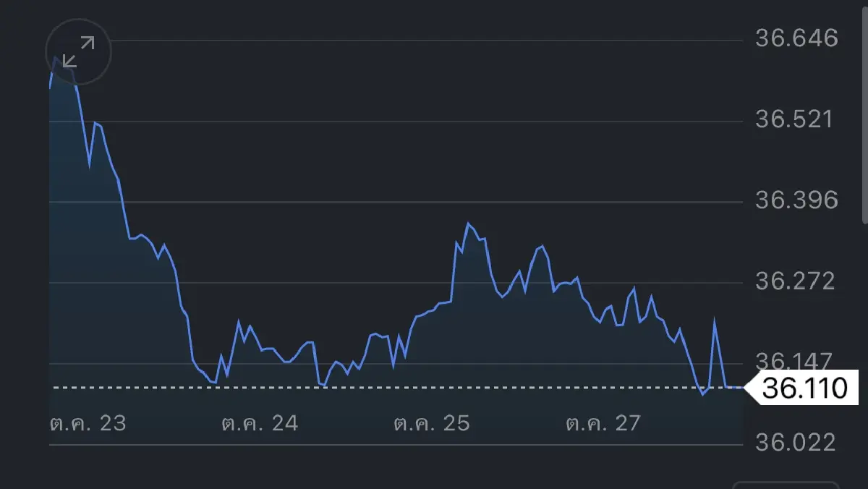Click the ต.ค. 24 date label
868x489 pixels.
click(x=260, y=423)
